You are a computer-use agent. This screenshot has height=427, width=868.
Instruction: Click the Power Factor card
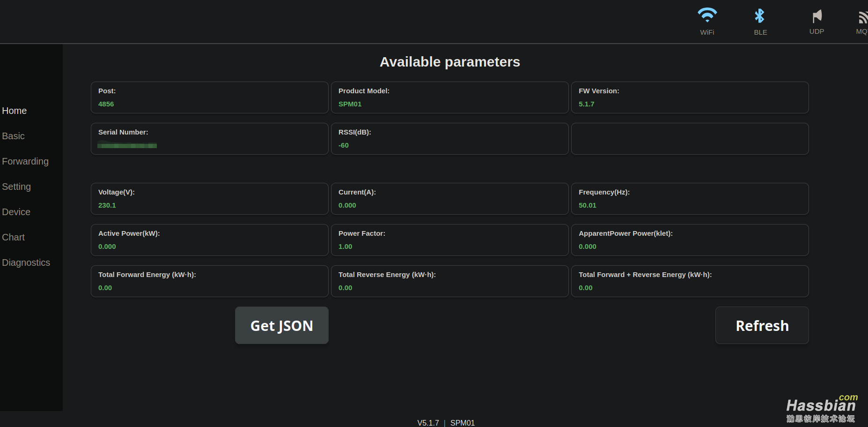[449, 240]
